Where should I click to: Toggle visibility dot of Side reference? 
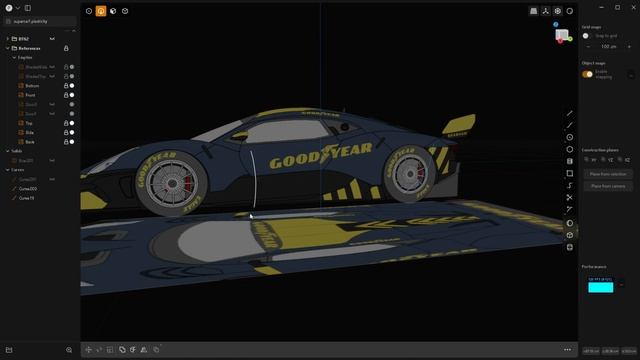(72, 132)
